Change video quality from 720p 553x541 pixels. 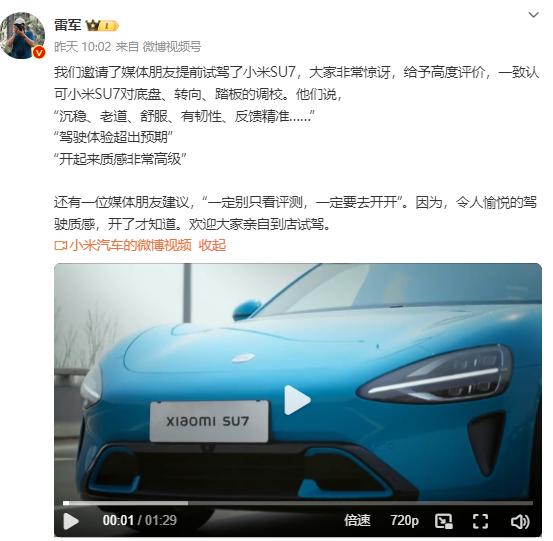point(405,520)
